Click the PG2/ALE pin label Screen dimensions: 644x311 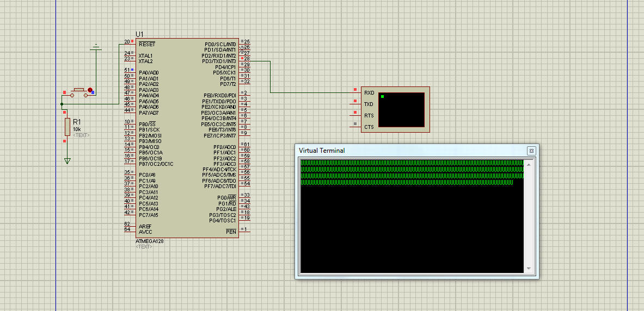[x=226, y=209]
